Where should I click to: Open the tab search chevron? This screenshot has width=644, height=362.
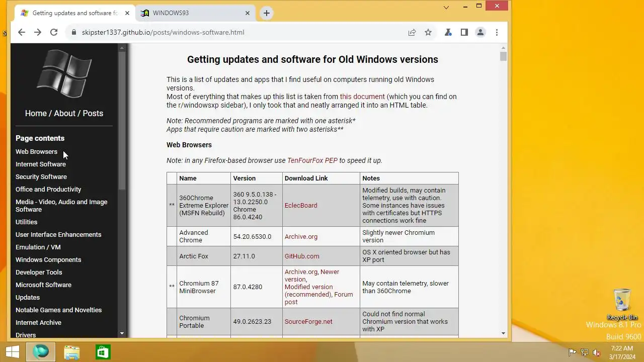click(446, 7)
